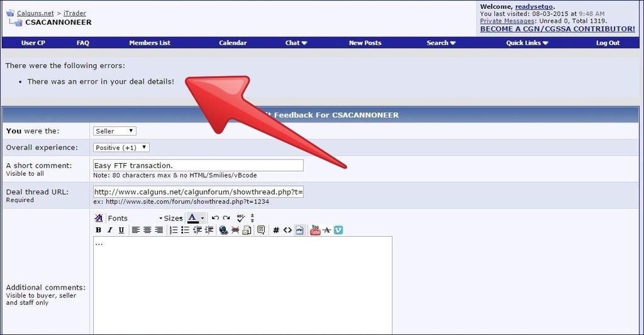Toggle bold formatting in editor

tap(99, 230)
